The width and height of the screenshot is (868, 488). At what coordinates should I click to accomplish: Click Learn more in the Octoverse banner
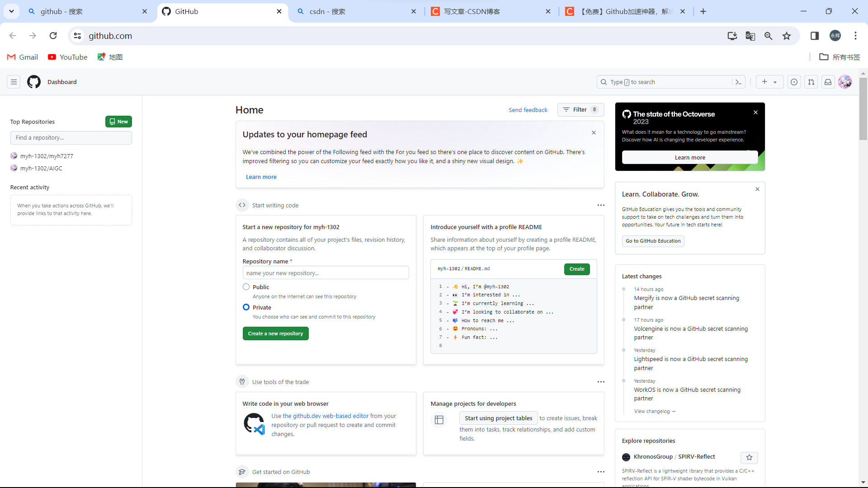(690, 157)
